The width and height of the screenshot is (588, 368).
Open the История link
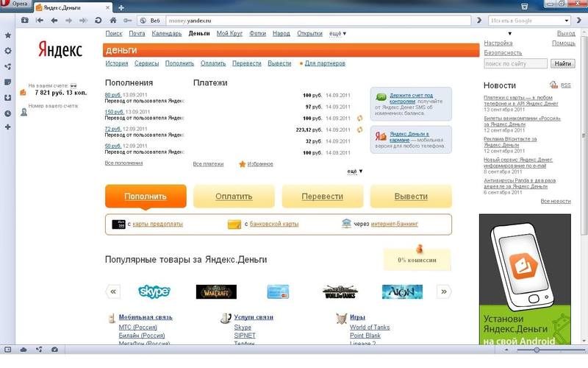(116, 63)
